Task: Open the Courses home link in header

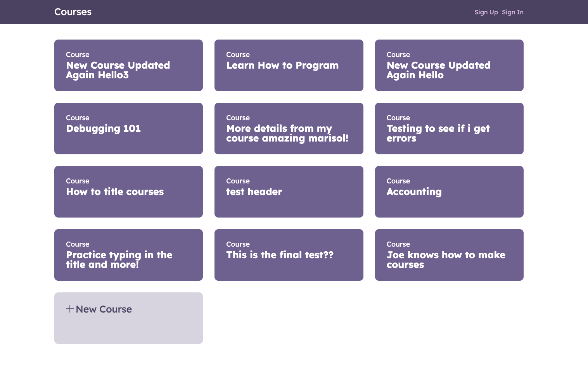Action: [x=73, y=12]
